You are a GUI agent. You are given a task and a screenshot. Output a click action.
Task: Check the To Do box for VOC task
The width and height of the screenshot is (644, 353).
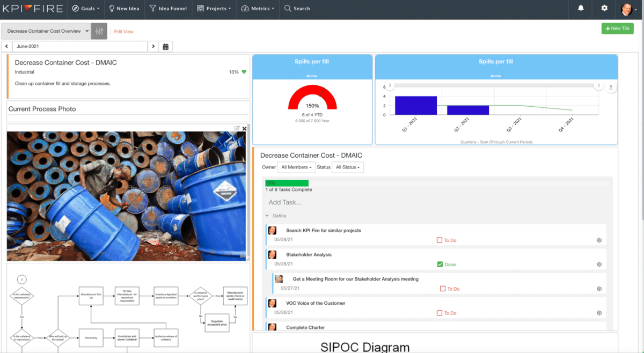438,313
